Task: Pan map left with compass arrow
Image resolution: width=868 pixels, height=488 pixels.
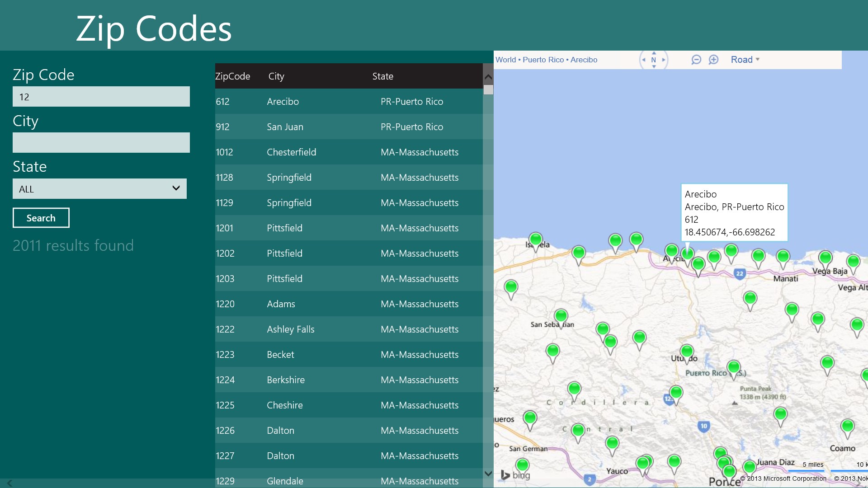Action: pyautogui.click(x=644, y=60)
